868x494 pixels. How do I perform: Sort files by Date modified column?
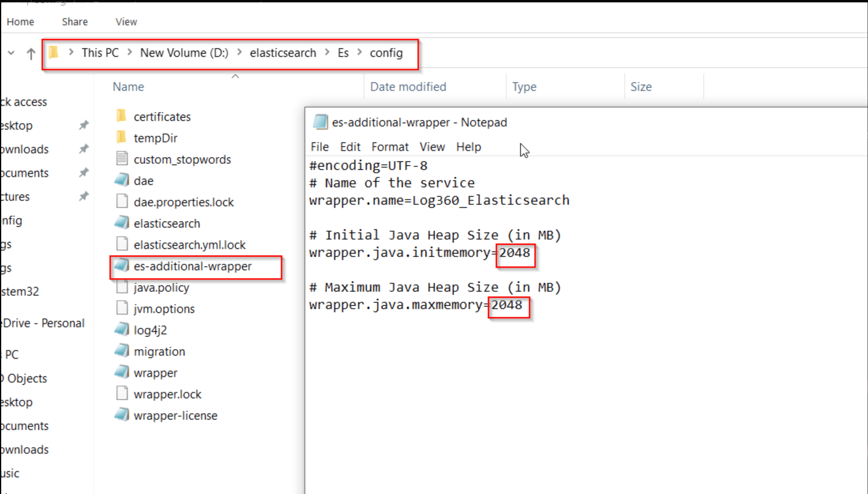408,87
